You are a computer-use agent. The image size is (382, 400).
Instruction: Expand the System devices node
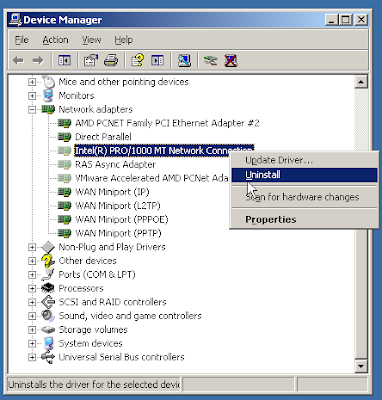pos(32,343)
